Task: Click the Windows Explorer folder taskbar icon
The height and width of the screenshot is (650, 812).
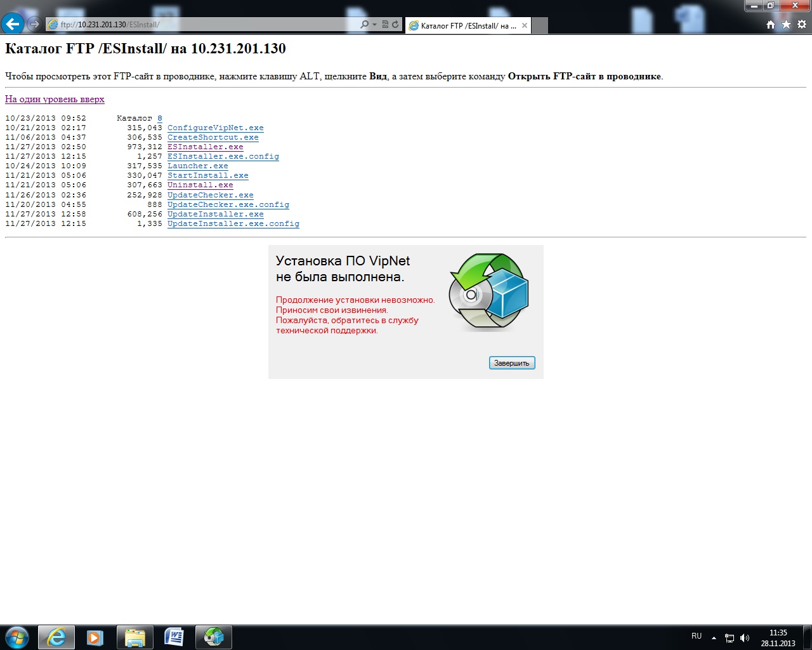Action: [134, 637]
